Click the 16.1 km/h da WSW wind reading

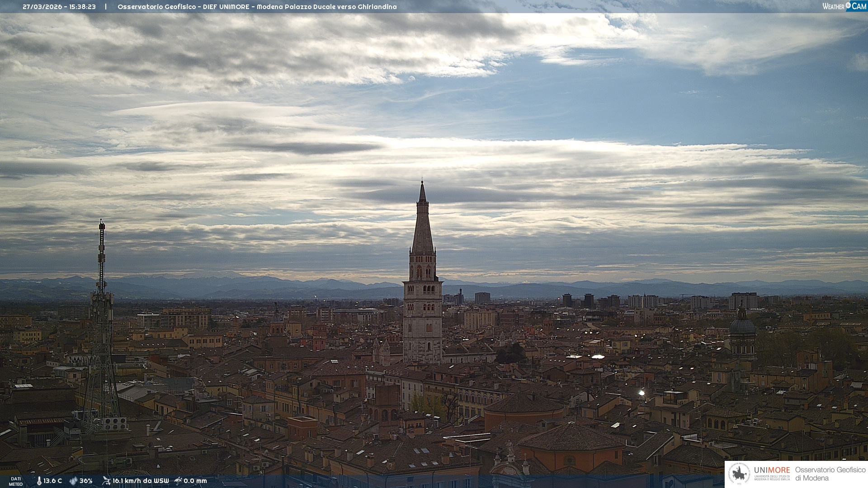pyautogui.click(x=140, y=481)
